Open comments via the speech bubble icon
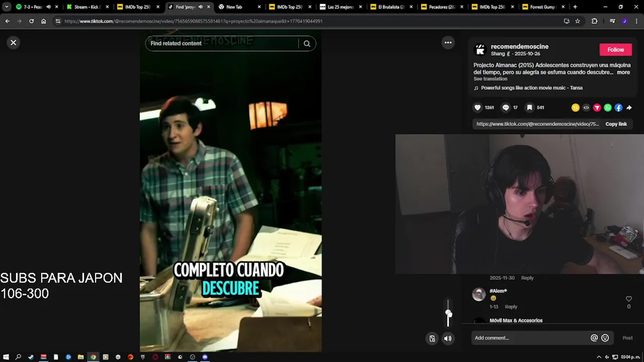This screenshot has height=362, width=644. (506, 108)
